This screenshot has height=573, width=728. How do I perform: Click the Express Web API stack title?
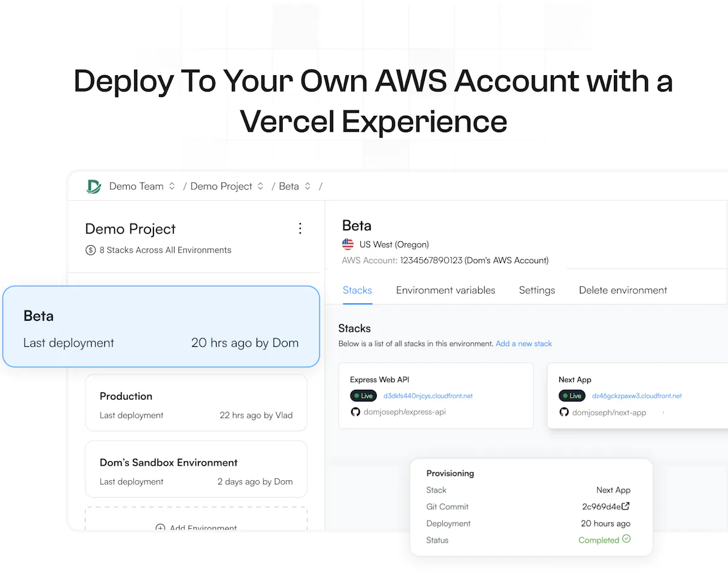(380, 380)
